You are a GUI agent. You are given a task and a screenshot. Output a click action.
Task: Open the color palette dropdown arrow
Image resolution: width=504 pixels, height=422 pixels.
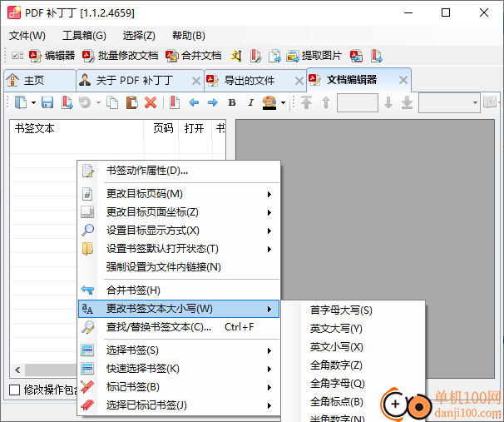[x=283, y=103]
